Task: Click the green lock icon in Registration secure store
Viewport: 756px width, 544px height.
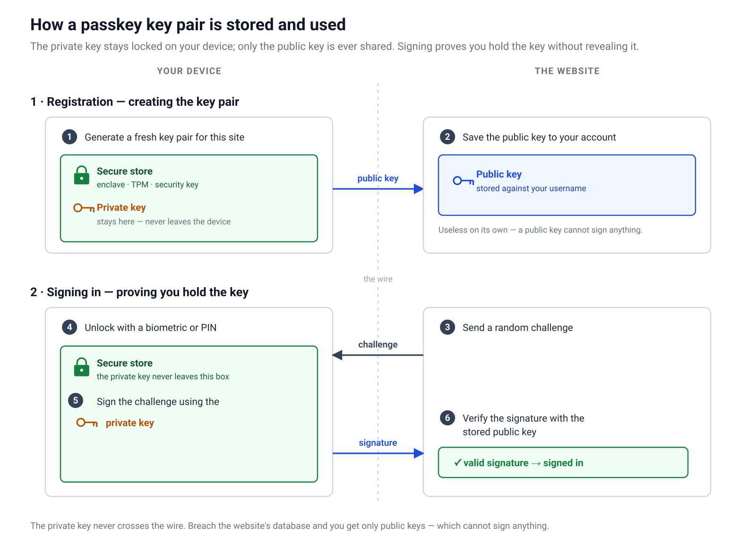Action: pos(81,175)
